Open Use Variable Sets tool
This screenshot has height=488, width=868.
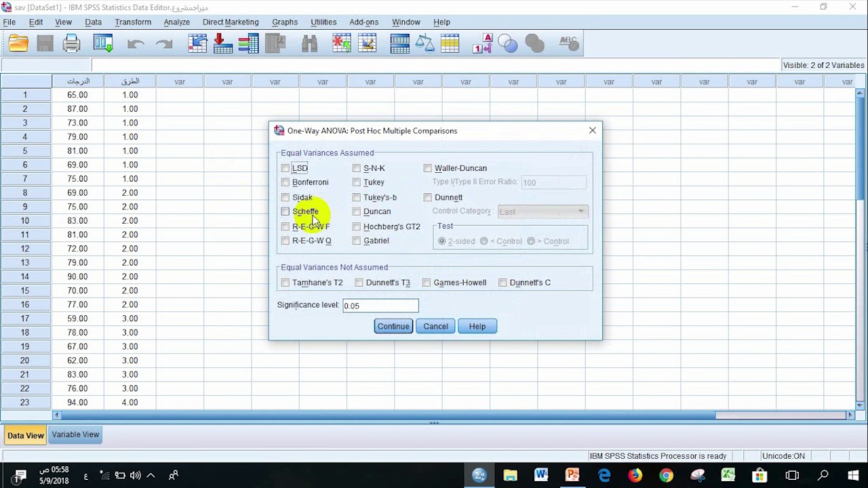[x=508, y=44]
